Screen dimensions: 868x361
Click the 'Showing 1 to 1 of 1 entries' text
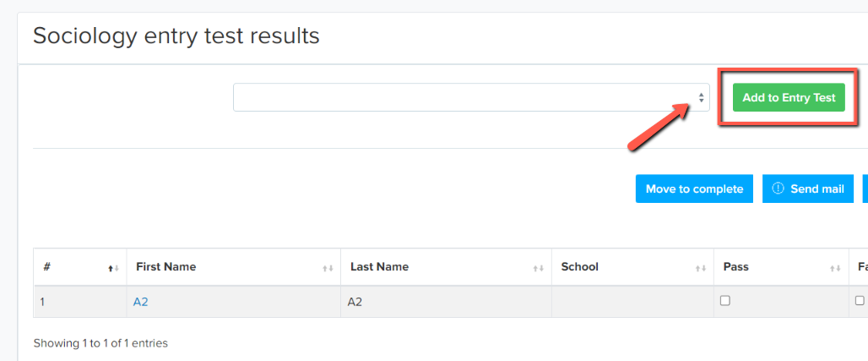click(x=100, y=343)
